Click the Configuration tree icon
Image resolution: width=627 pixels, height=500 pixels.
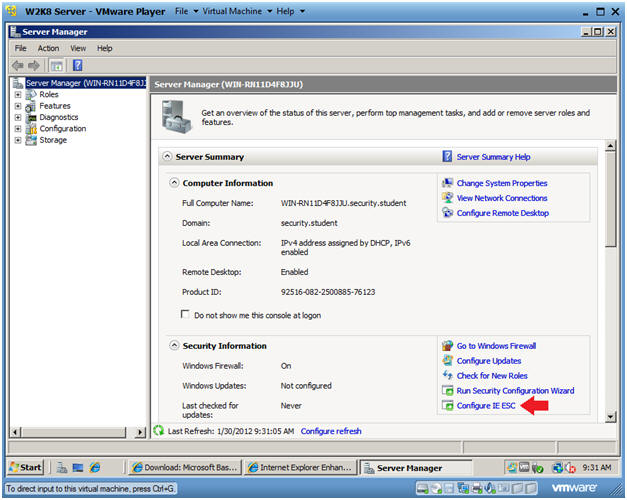(31, 129)
